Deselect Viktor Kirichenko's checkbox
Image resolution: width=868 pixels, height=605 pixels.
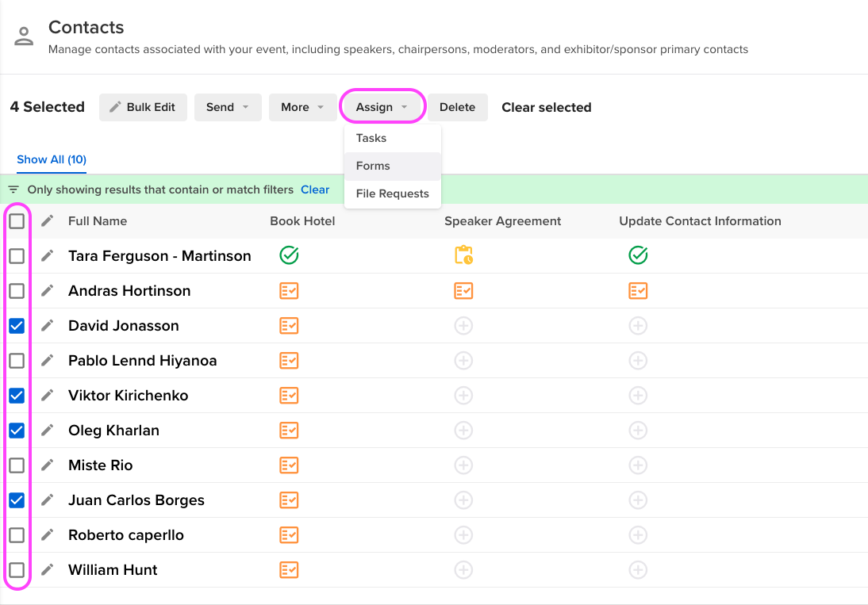[17, 395]
